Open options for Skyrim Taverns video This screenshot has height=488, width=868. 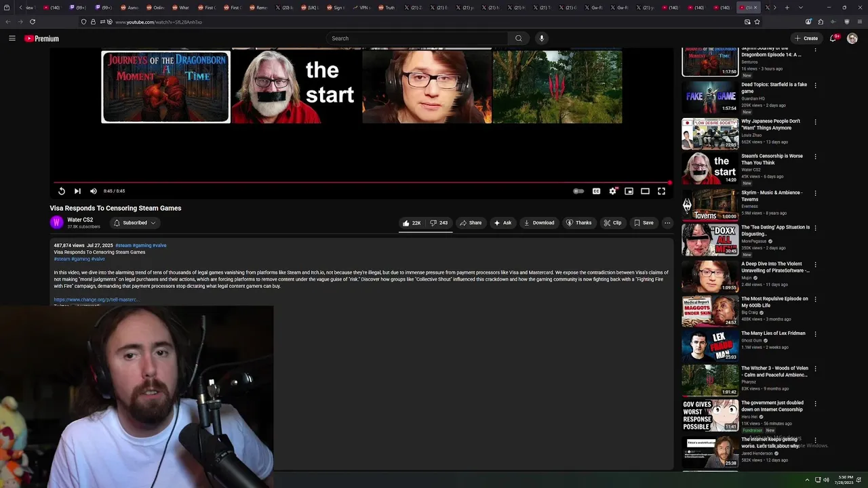point(815,193)
